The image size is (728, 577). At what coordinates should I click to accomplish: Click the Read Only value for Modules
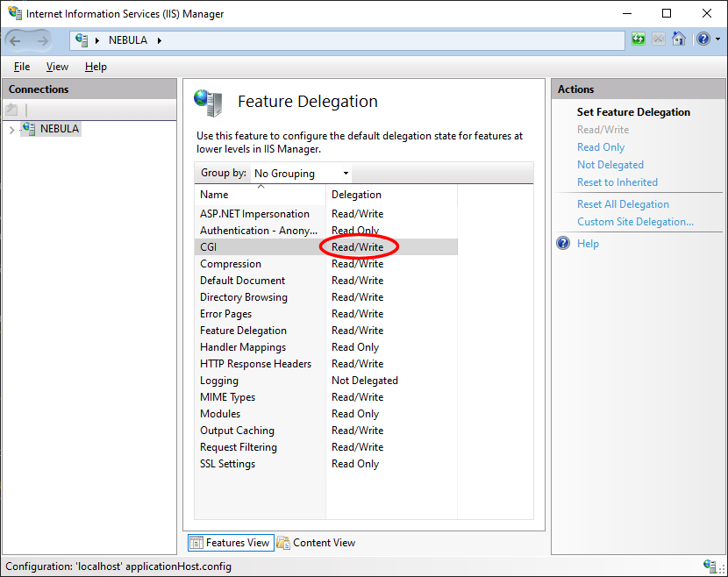355,414
